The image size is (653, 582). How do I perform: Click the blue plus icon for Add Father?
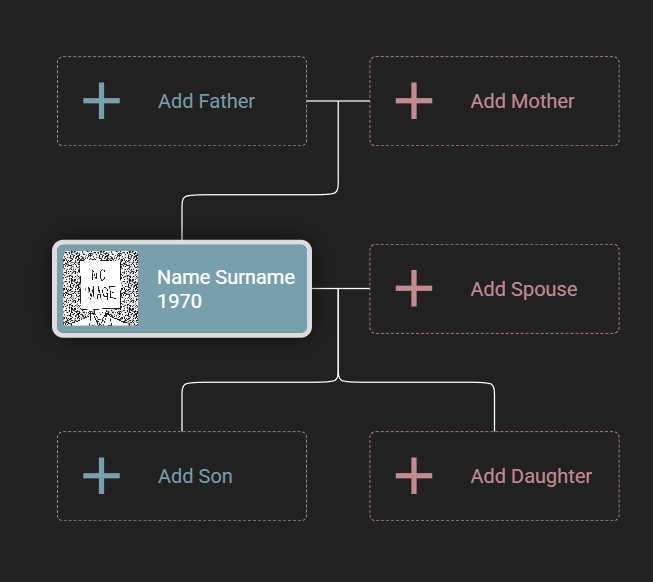tap(101, 101)
